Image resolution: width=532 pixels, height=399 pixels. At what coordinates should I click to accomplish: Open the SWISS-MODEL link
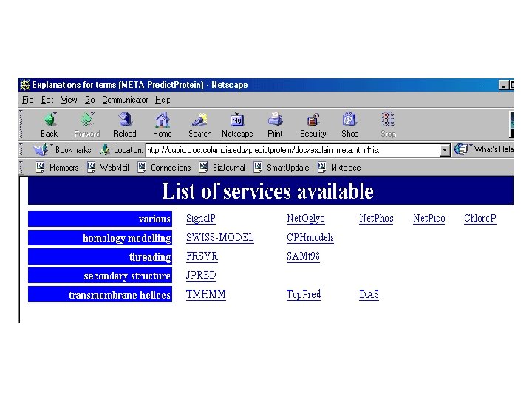220,237
